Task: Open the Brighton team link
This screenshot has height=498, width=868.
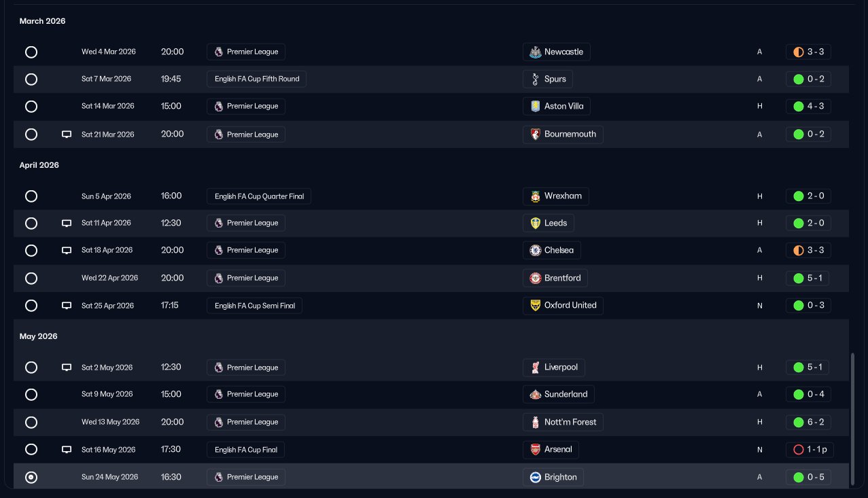Action: click(x=553, y=477)
